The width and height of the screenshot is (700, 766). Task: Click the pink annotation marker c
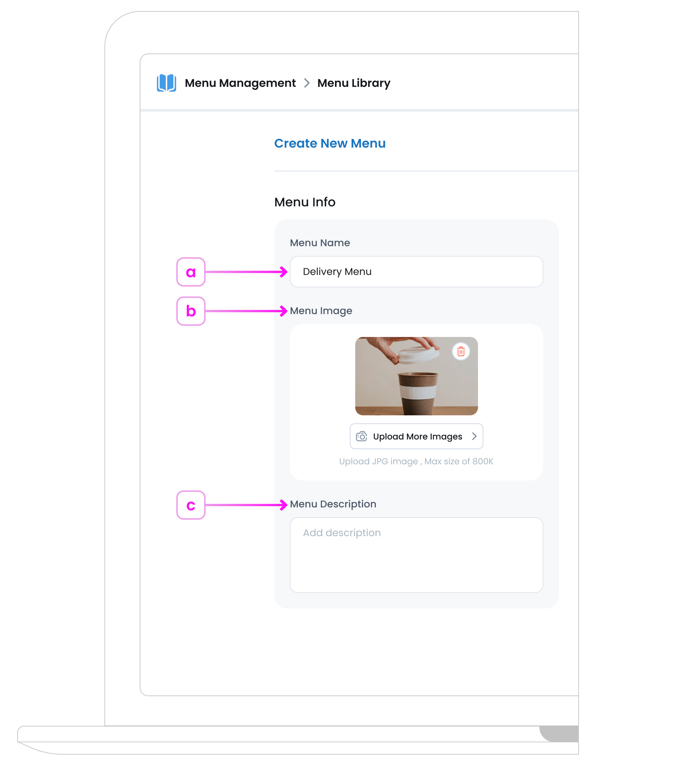tap(191, 505)
